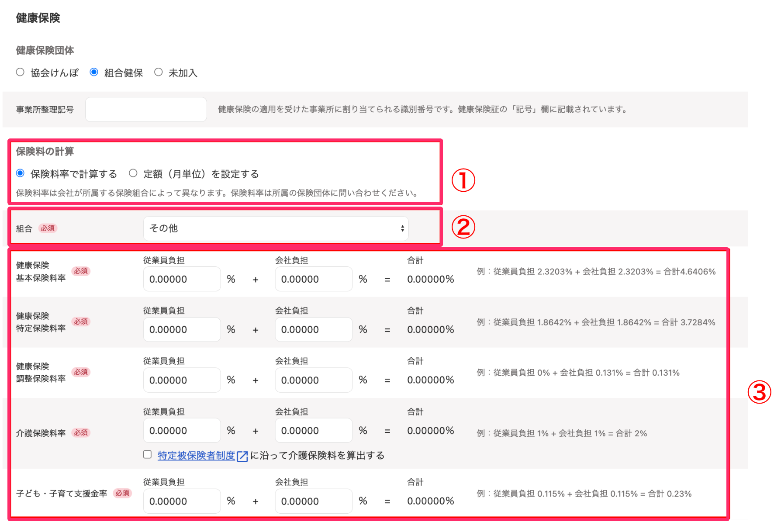Click the 子ども・子育て支援金率 合計 value
The width and height of the screenshot is (781, 532).
(x=431, y=501)
